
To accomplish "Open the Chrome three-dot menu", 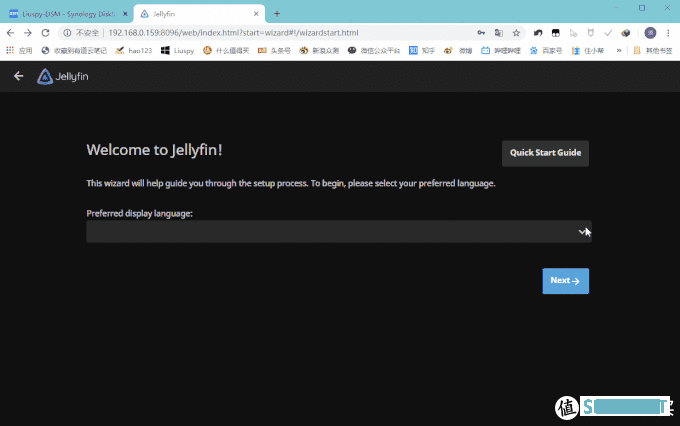I will coord(668,33).
